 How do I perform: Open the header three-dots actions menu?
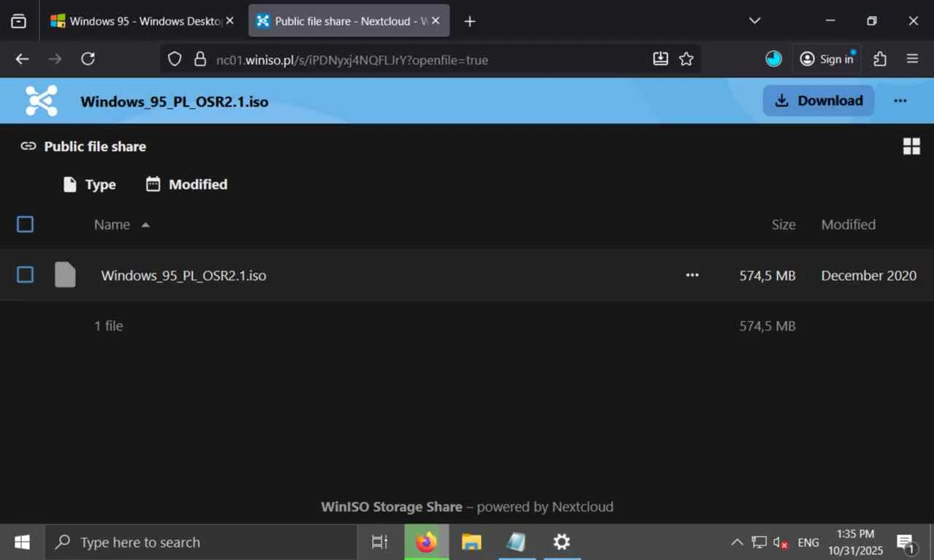900,101
